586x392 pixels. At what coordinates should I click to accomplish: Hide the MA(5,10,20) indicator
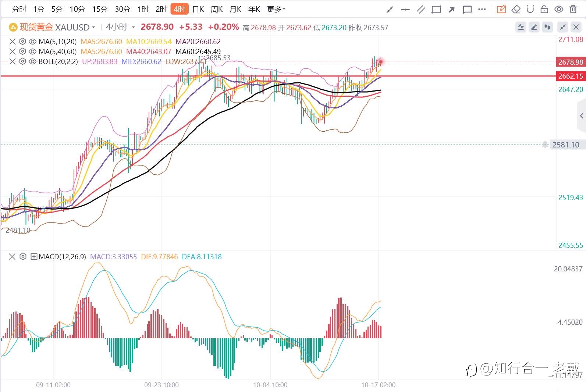pos(32,42)
